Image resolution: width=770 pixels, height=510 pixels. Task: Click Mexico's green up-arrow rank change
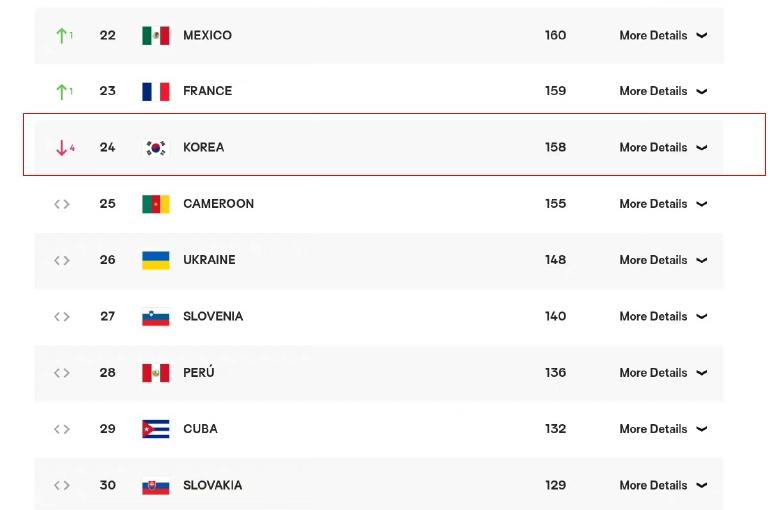[64, 35]
